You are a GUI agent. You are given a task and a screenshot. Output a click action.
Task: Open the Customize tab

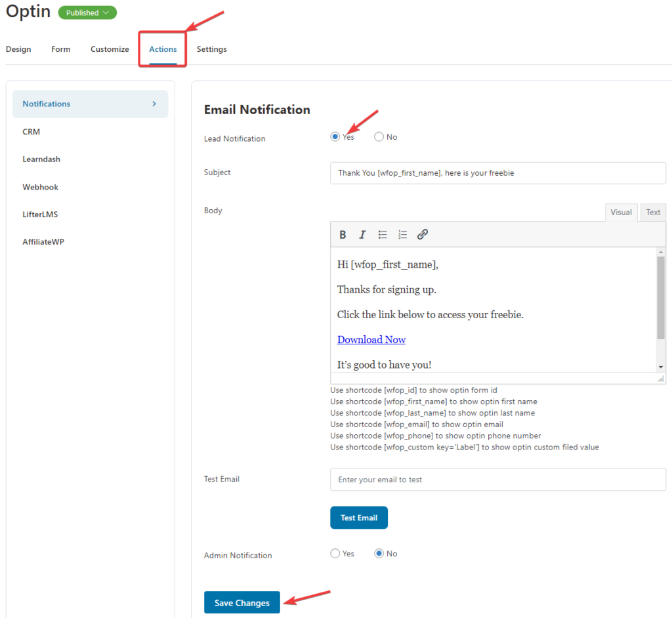click(110, 49)
